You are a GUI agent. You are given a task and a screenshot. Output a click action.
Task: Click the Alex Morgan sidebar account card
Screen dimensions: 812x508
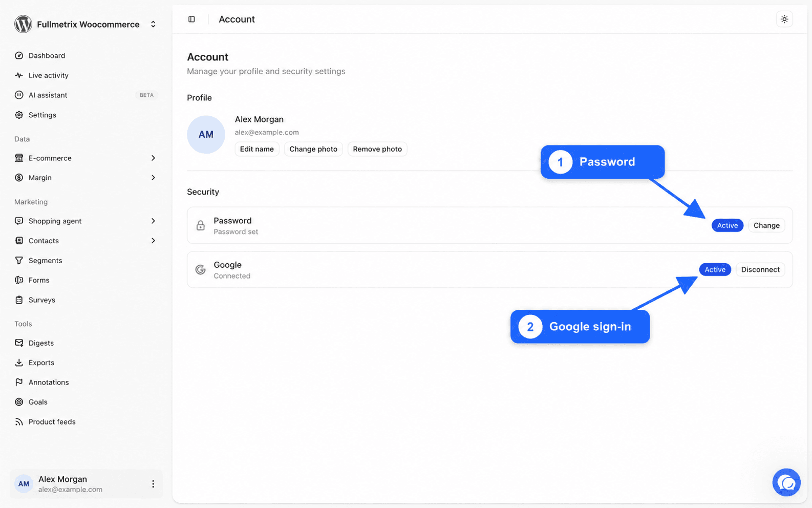click(86, 484)
